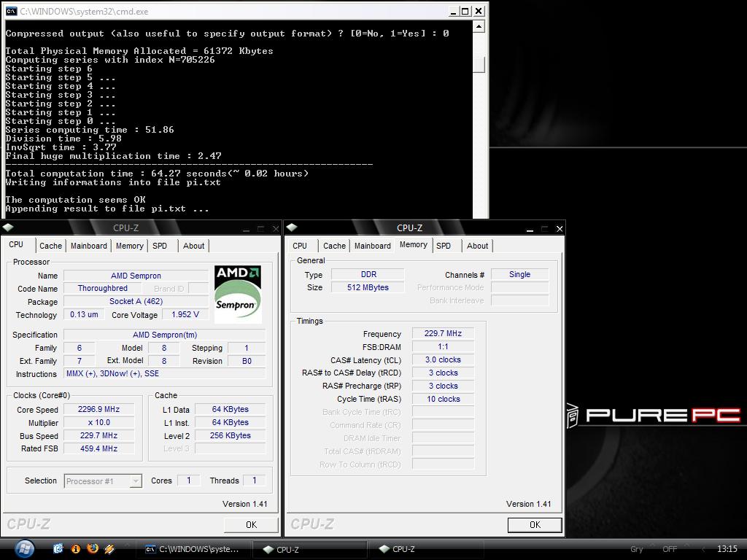Click OK in left CPU-Z window
The image size is (747, 560).
coord(251,525)
